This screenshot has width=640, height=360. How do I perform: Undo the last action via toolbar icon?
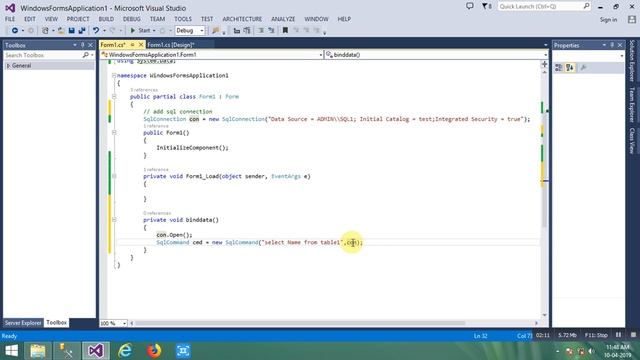tap(96, 31)
